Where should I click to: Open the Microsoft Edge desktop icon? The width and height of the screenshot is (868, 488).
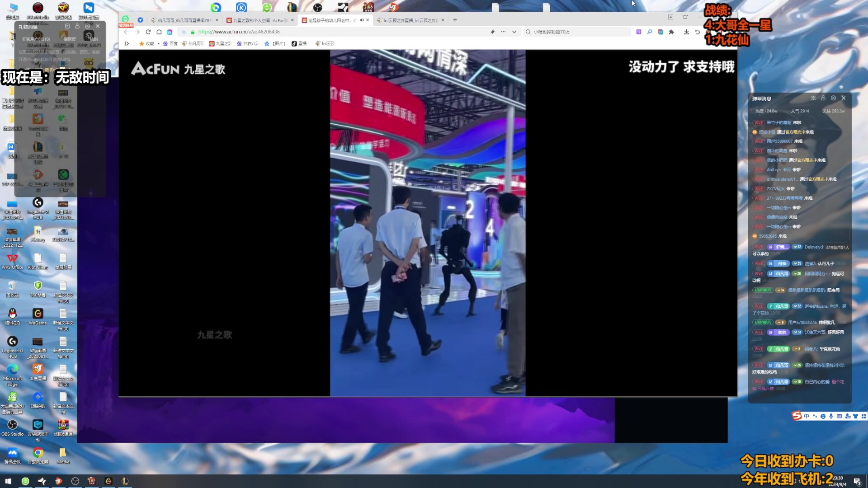point(13,375)
